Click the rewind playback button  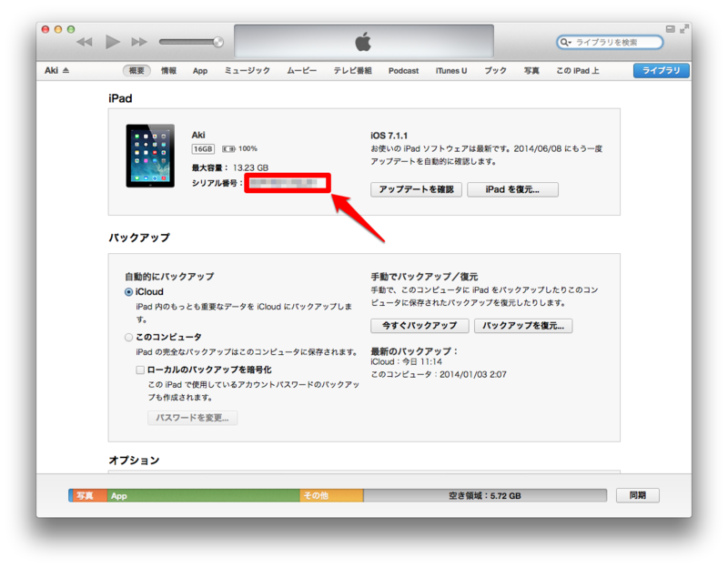click(85, 42)
